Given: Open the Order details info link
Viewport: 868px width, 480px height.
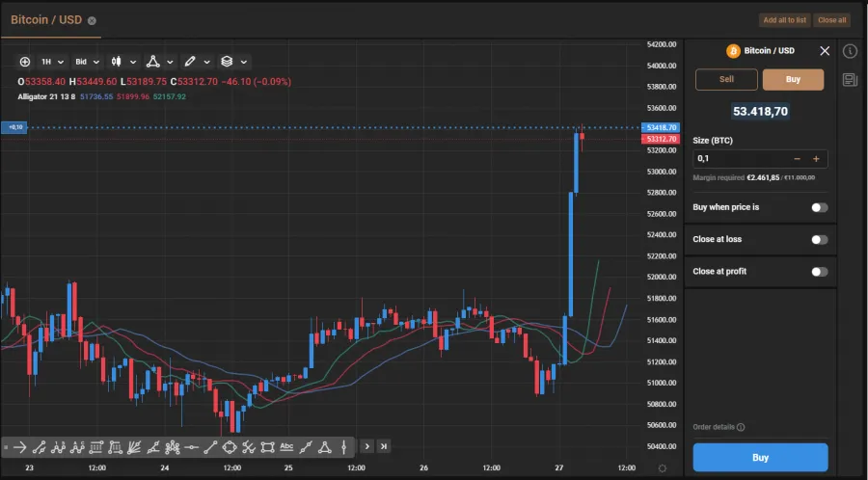Looking at the screenshot, I should click(719, 427).
